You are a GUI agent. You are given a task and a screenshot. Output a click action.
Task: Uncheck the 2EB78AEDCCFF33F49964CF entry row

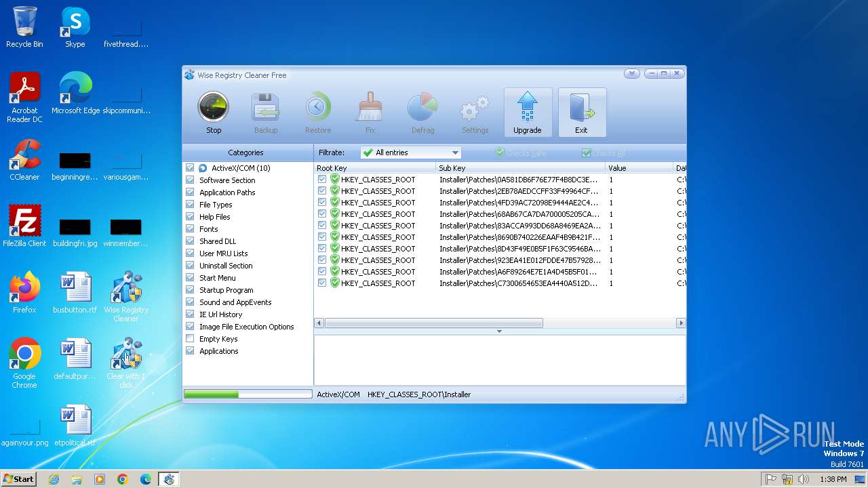322,191
